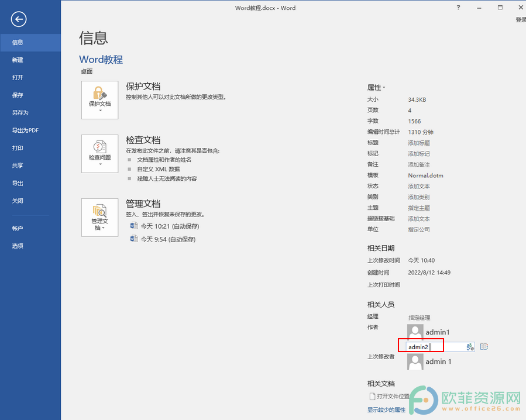Click the Word help question mark
This screenshot has height=420, width=526.
(x=458, y=8)
